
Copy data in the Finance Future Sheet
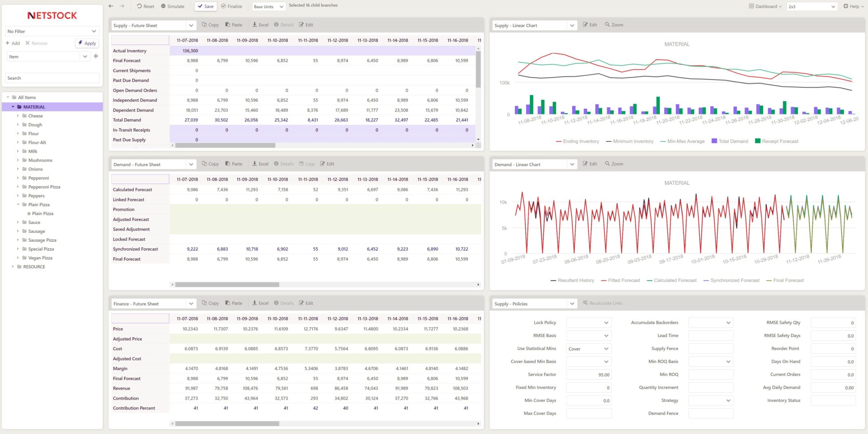click(210, 303)
